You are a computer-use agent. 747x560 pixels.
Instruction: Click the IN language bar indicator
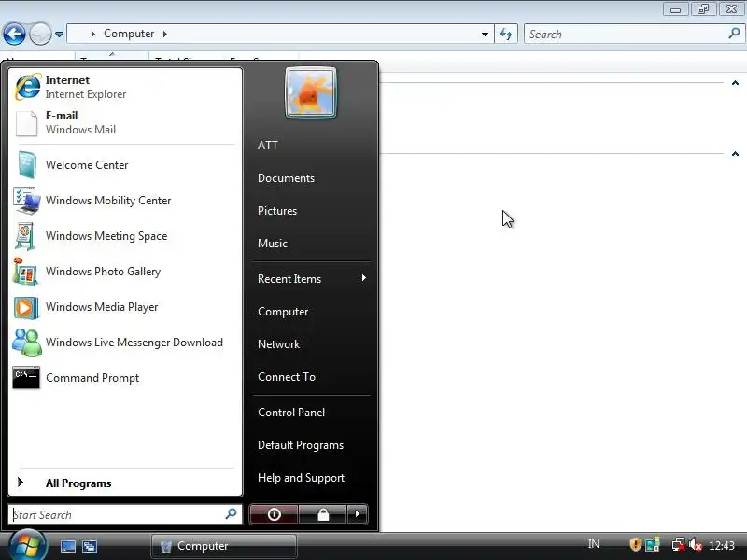(594, 544)
